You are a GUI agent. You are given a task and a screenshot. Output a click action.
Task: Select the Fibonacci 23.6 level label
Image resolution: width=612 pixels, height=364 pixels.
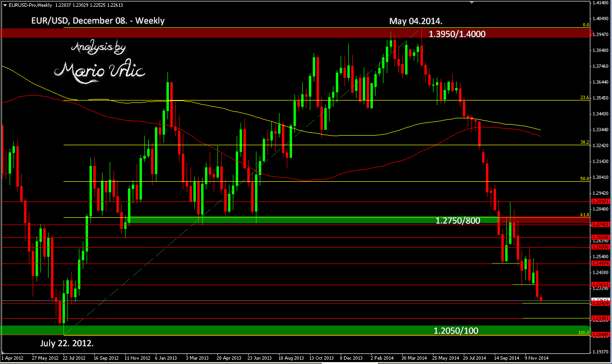(x=585, y=98)
